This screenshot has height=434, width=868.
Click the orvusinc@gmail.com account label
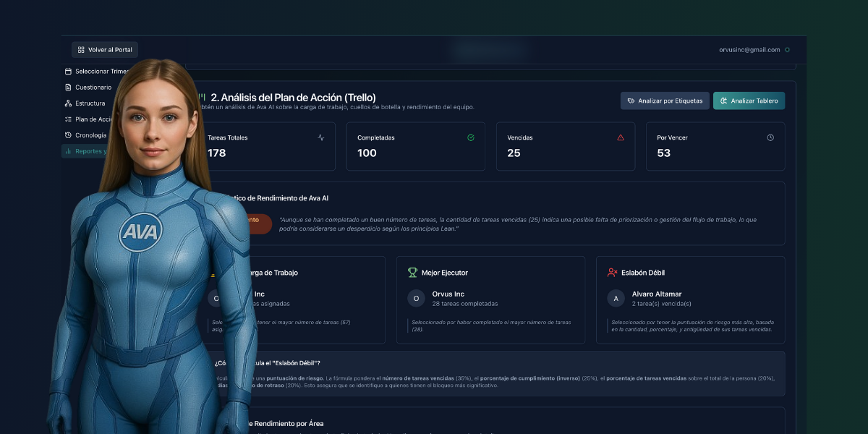click(x=749, y=50)
